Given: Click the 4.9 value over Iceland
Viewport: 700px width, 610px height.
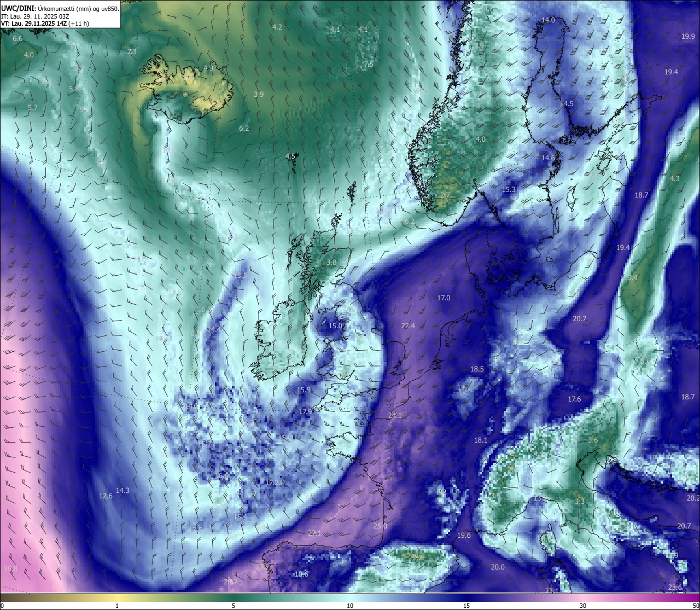Looking at the screenshot, I should point(208,68).
